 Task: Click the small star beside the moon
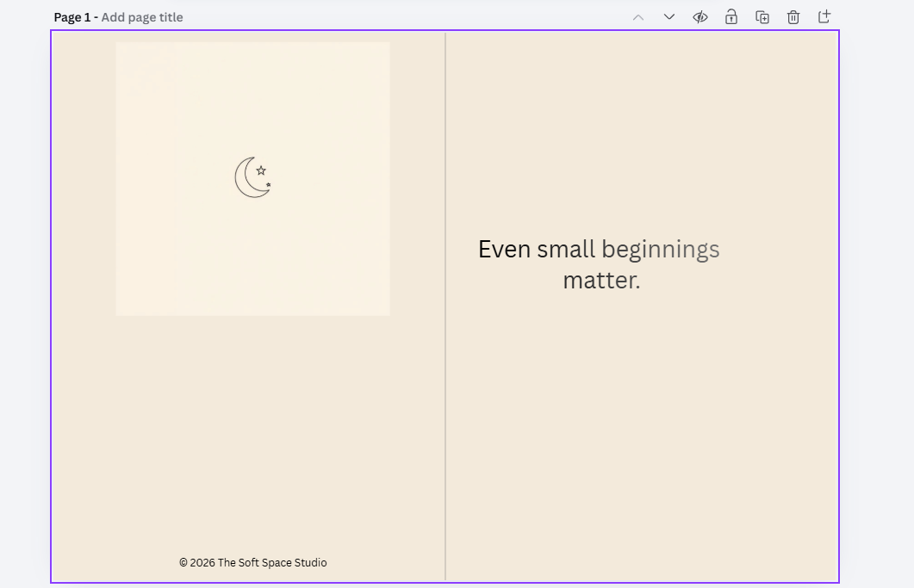[260, 170]
